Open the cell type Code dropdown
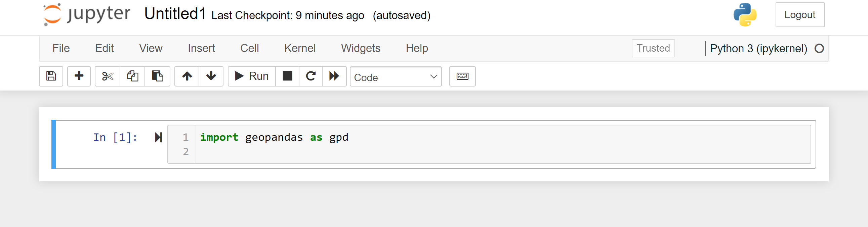Image resolution: width=868 pixels, height=227 pixels. (x=395, y=77)
